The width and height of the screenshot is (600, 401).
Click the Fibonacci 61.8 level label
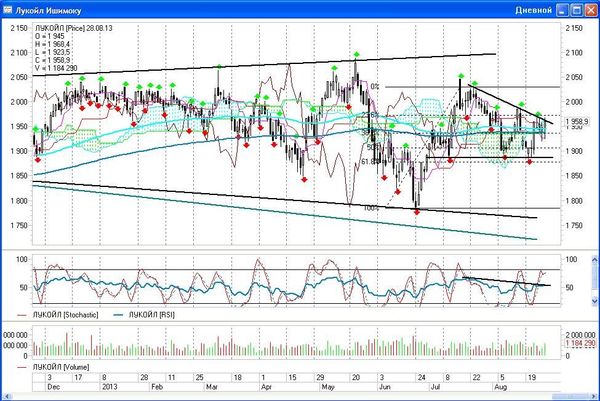(x=368, y=162)
